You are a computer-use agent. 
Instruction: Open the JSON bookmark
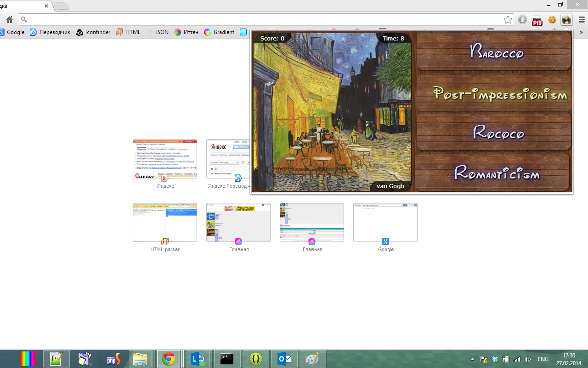158,32
